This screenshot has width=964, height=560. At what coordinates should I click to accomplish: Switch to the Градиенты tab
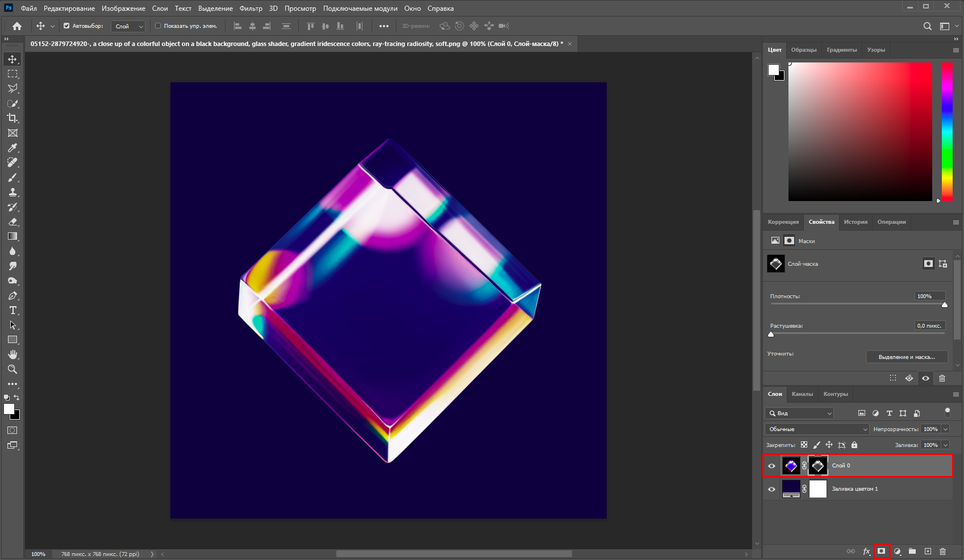point(842,49)
